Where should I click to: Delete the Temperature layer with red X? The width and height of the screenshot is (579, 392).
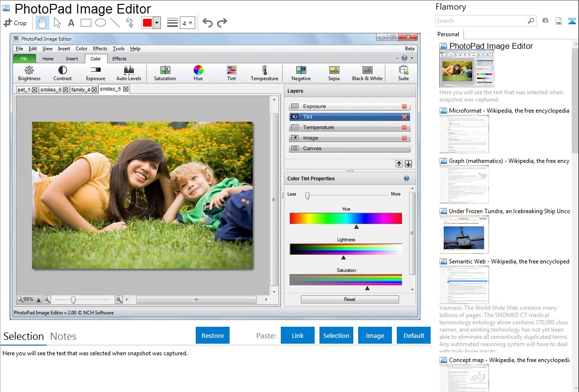click(x=405, y=128)
